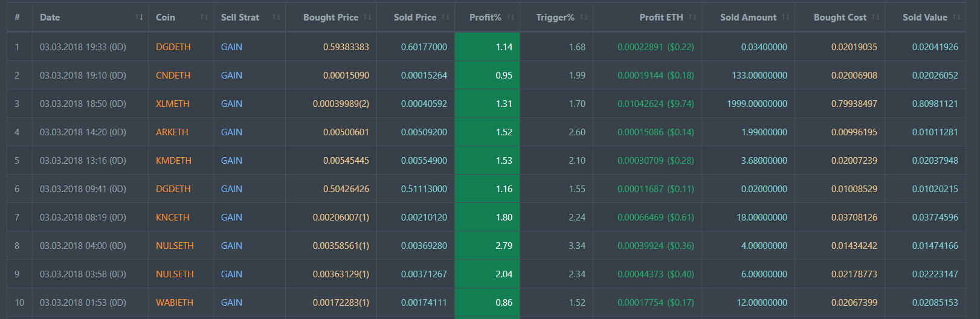This screenshot has height=319, width=980.
Task: Click the # column header
Action: point(17,17)
